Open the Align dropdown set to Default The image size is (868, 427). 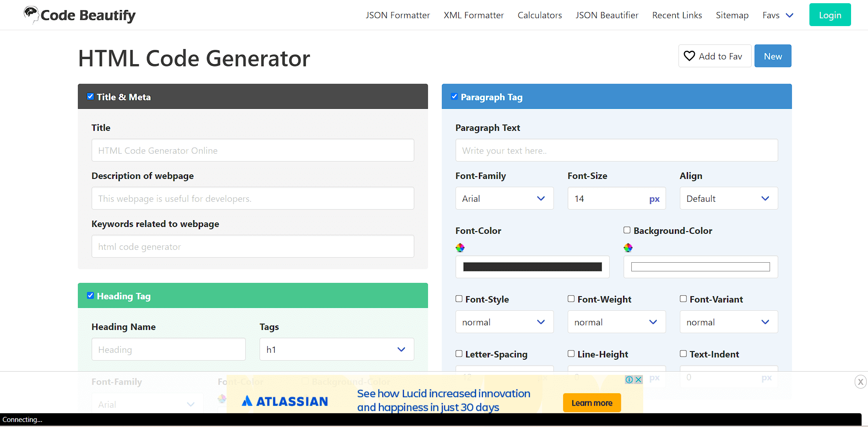(x=728, y=198)
